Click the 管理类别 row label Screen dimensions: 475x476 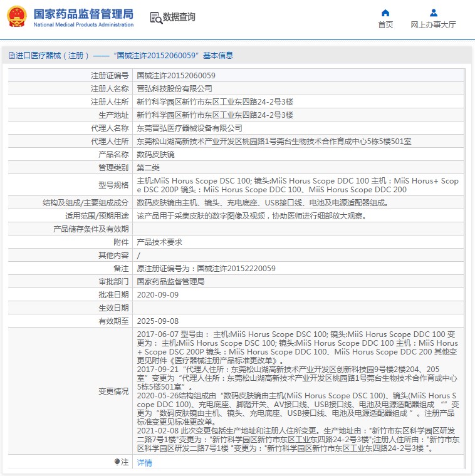click(113, 168)
